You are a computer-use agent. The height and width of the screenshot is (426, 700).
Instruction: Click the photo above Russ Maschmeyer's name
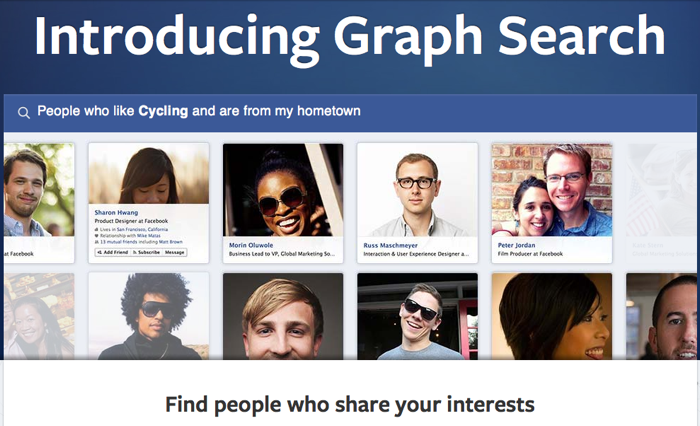click(x=417, y=190)
